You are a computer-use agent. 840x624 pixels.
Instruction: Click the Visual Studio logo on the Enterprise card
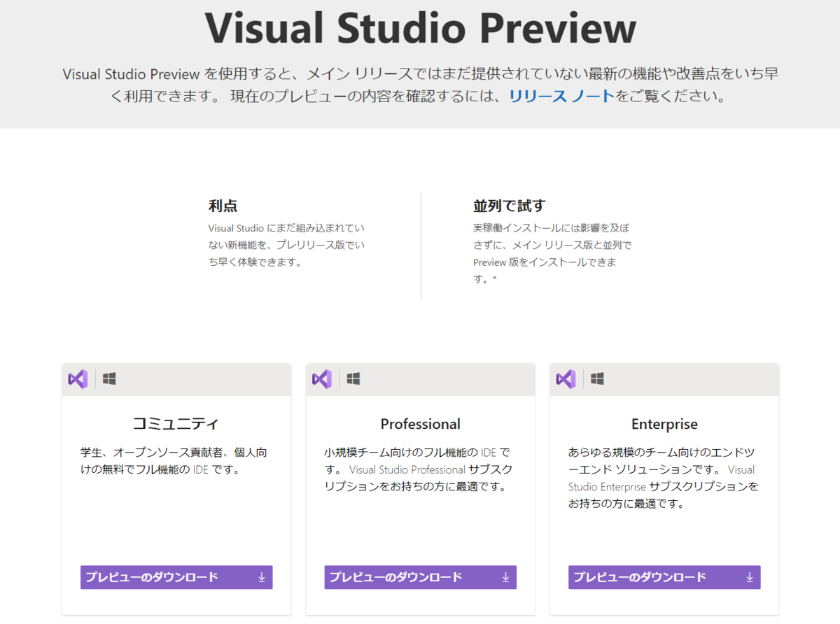[x=566, y=378]
